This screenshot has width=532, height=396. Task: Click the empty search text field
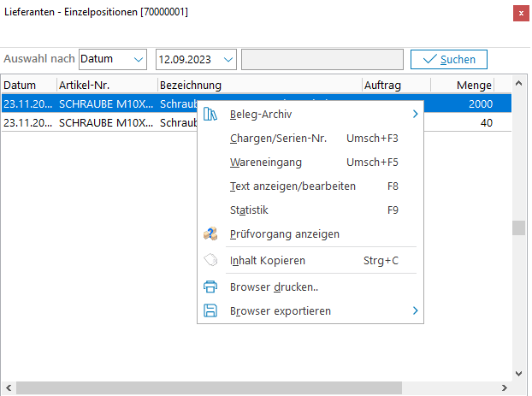coord(322,59)
